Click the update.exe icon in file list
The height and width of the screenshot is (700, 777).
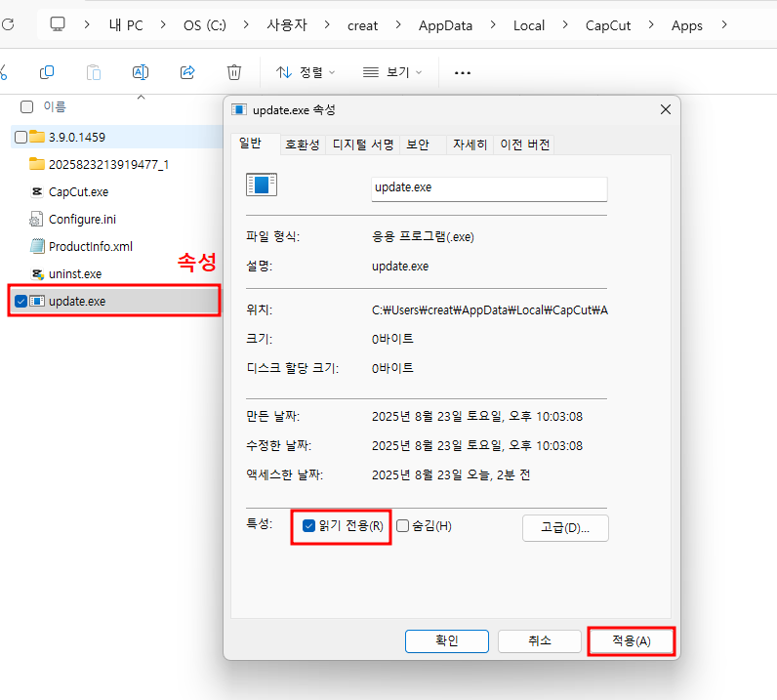(x=37, y=301)
